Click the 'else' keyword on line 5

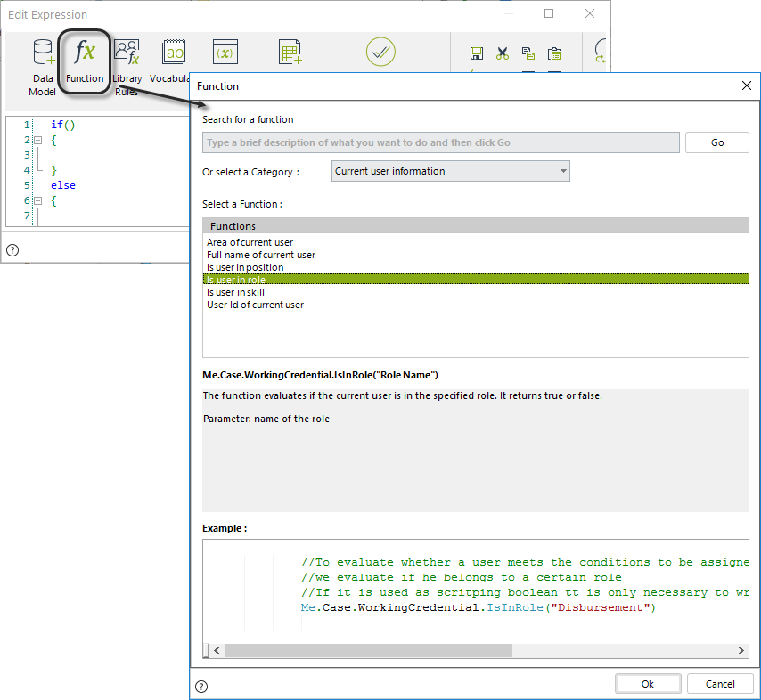[x=63, y=185]
